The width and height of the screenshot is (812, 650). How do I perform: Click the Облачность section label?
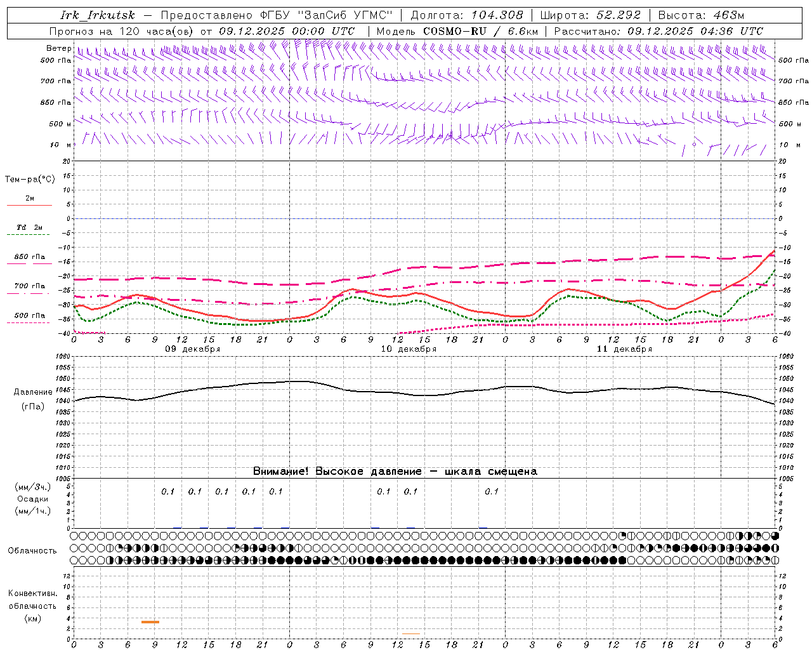(x=32, y=551)
